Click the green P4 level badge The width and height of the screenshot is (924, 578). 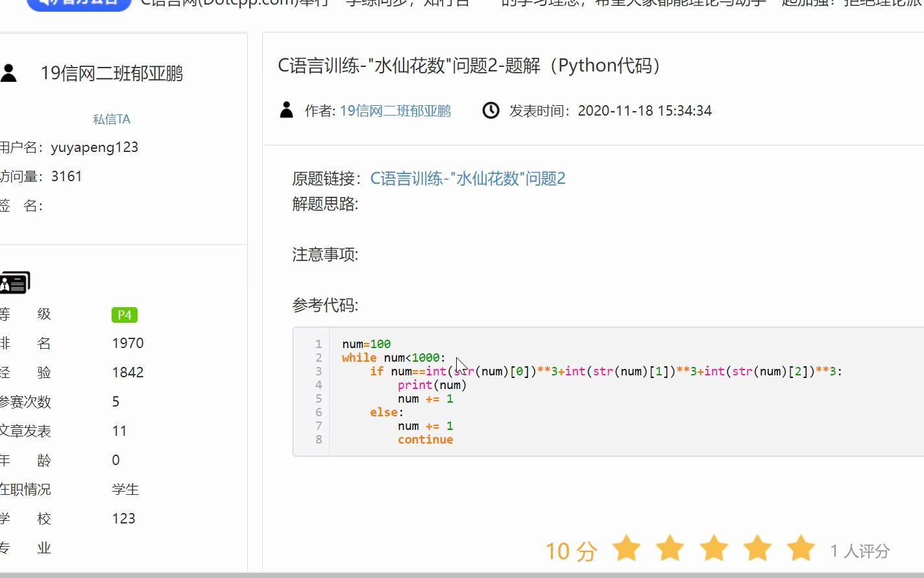pos(125,315)
